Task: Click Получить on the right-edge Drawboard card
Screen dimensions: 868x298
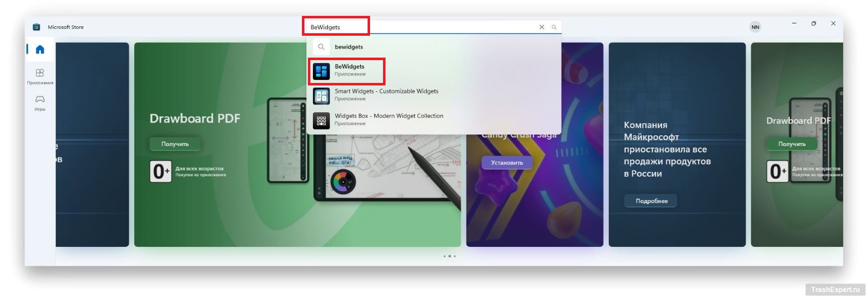Action: point(791,144)
